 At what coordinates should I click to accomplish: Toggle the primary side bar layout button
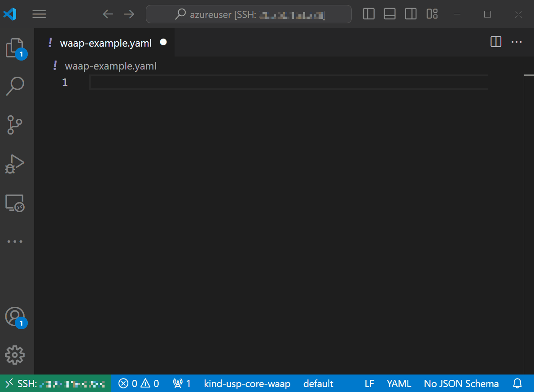click(368, 14)
